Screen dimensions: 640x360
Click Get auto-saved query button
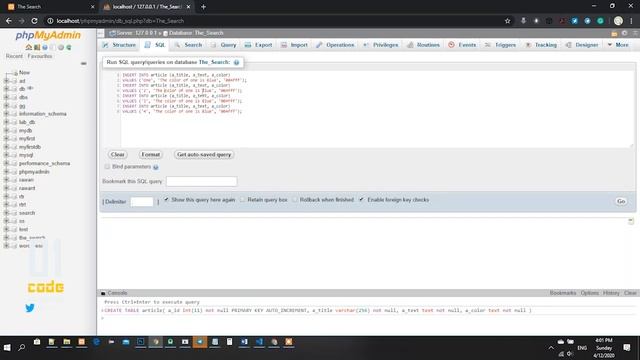[x=204, y=155]
